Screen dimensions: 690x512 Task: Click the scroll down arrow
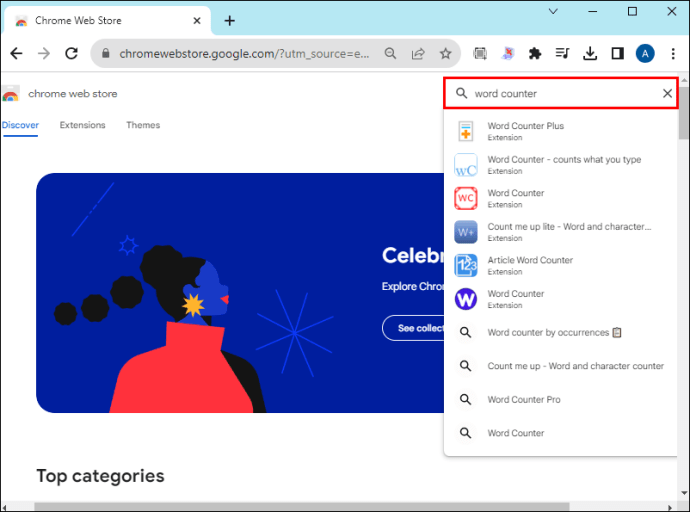click(684, 494)
